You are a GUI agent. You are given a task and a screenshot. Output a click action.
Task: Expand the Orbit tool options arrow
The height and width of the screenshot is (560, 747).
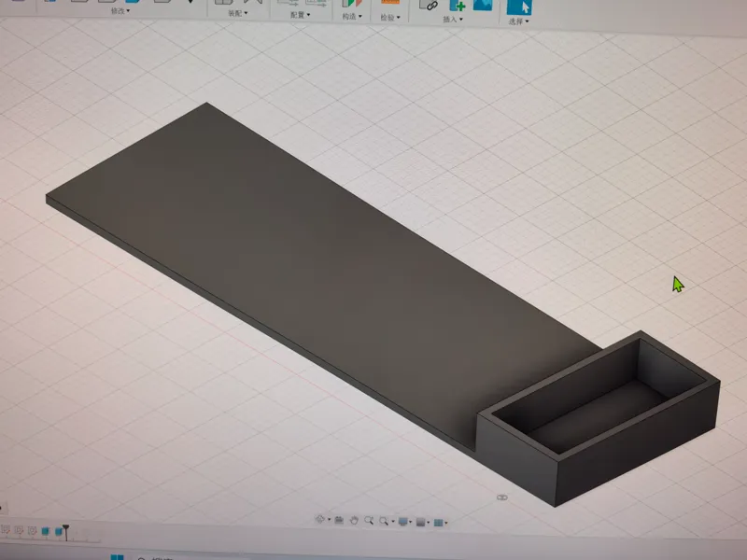coord(330,520)
